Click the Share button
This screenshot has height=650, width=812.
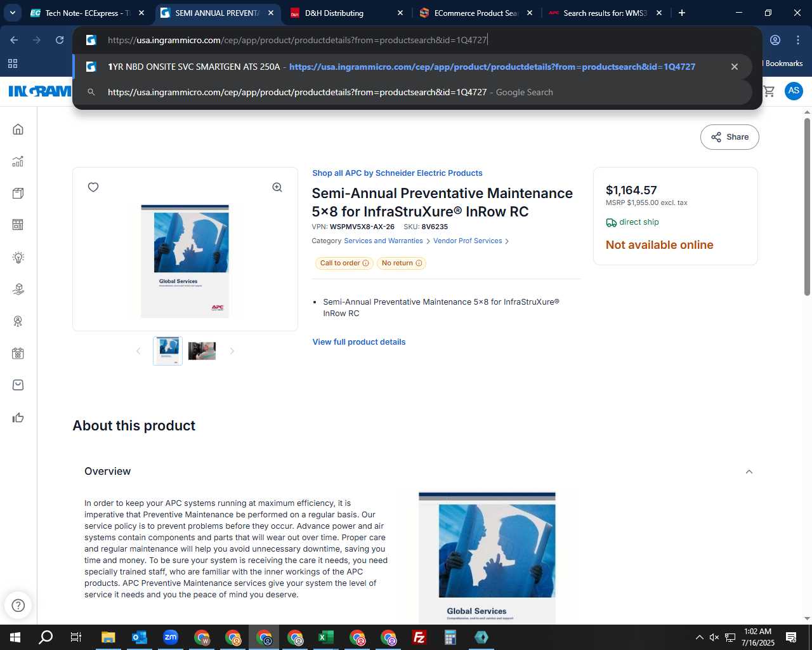730,137
